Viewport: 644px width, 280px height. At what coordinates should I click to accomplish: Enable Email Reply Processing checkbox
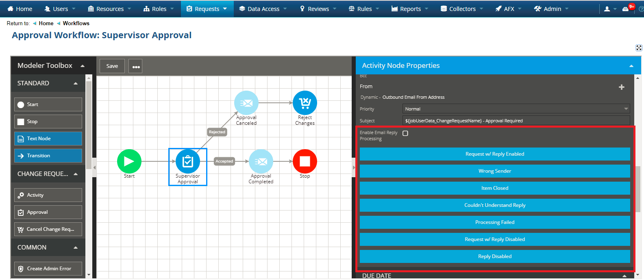405,133
